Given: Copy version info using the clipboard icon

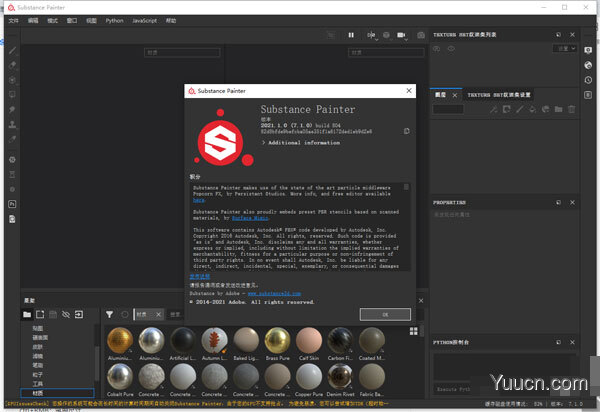Looking at the screenshot, I should (x=406, y=131).
